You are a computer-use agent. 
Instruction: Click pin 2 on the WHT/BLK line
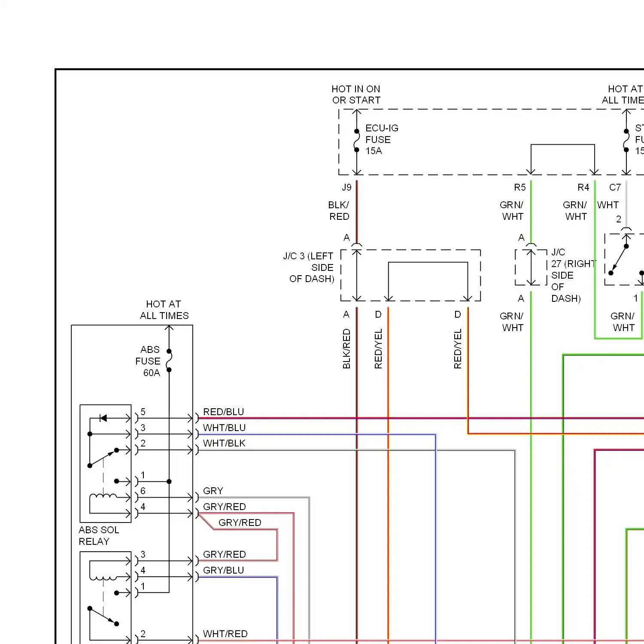143,443
